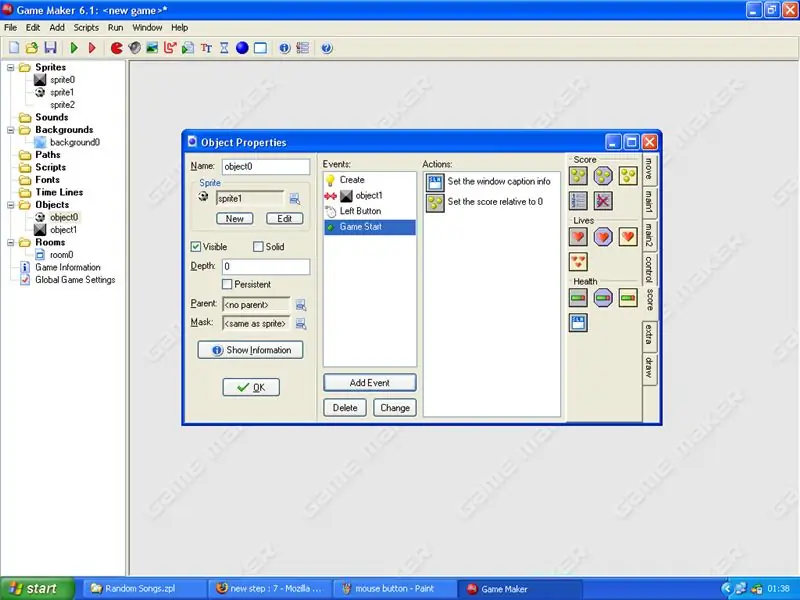Pick the Set Lives action icon
The image size is (800, 600).
tap(578, 237)
